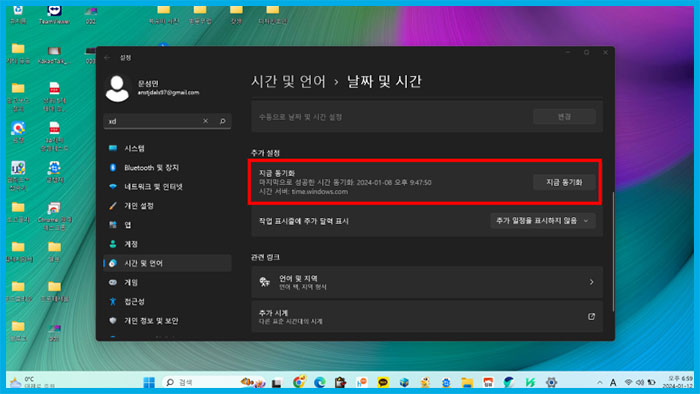
Task: Click the battery tray icon
Action: (651, 382)
